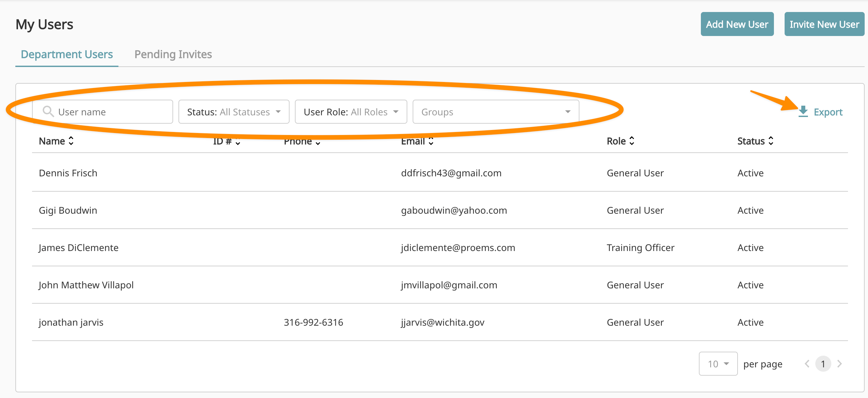Viewport: 868px width, 398px height.
Task: Open jonathan jarvis user row
Action: coord(71,323)
